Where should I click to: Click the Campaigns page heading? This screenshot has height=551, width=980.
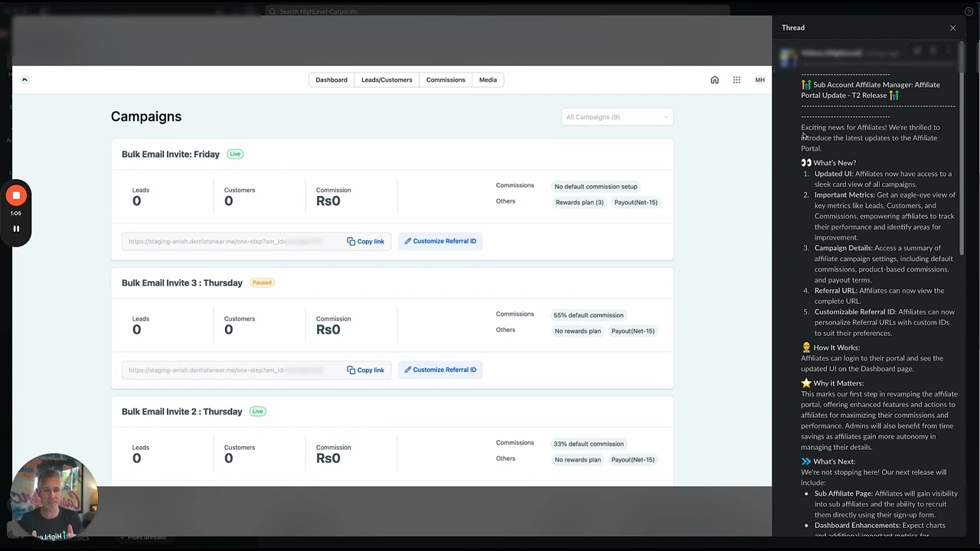pos(146,116)
